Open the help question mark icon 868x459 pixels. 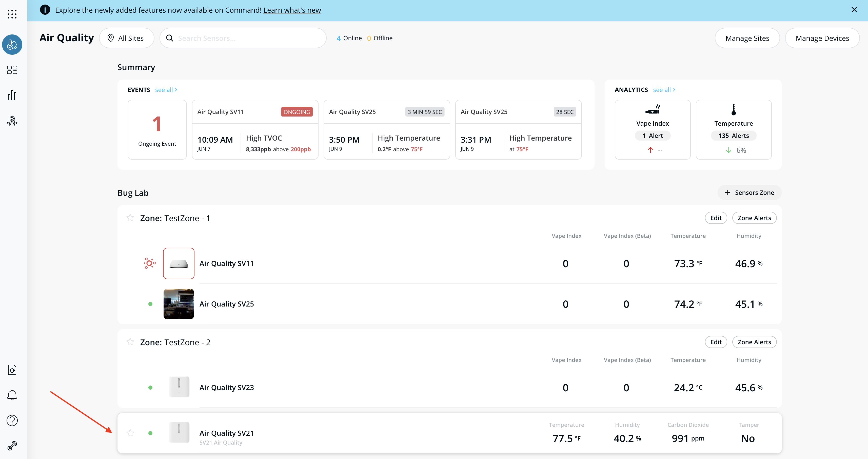[x=12, y=420]
